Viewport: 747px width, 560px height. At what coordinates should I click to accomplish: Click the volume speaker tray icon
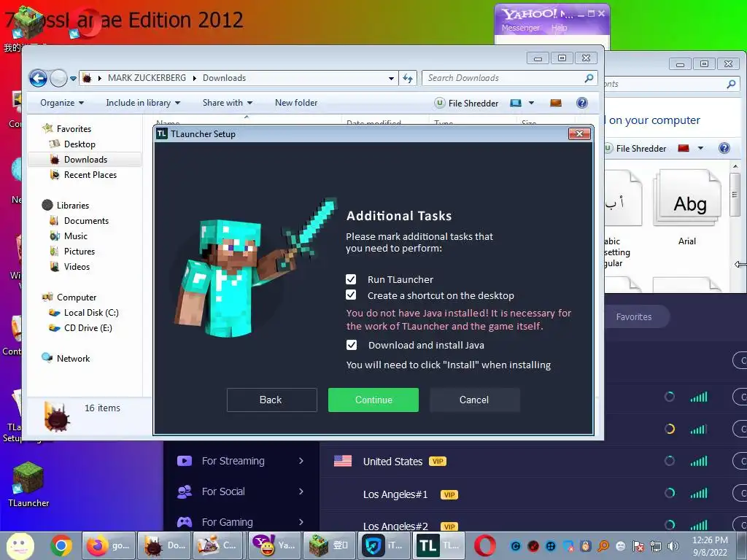[x=673, y=546]
